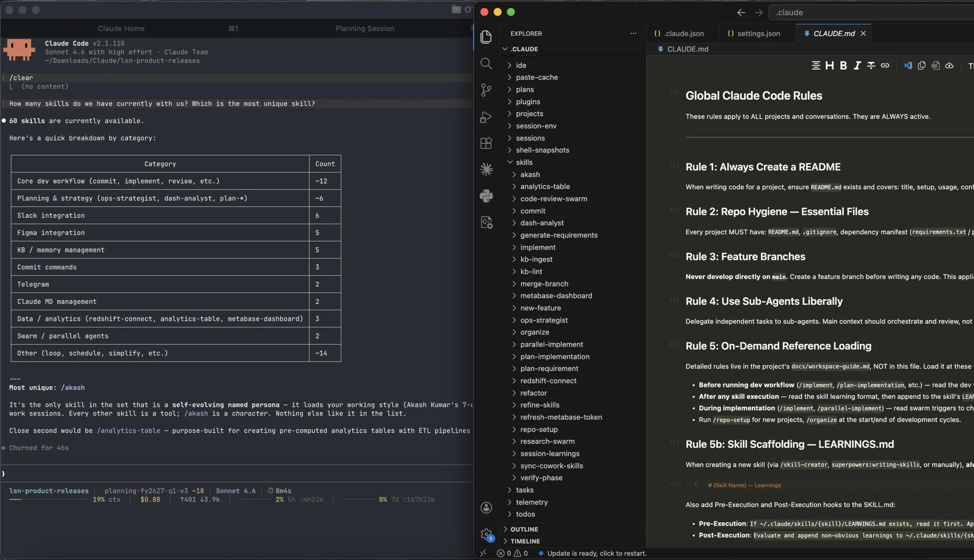Viewport: 974px width, 560px height.
Task: Click the 'Rule 1: Always Create a README' heading
Action: 763,167
